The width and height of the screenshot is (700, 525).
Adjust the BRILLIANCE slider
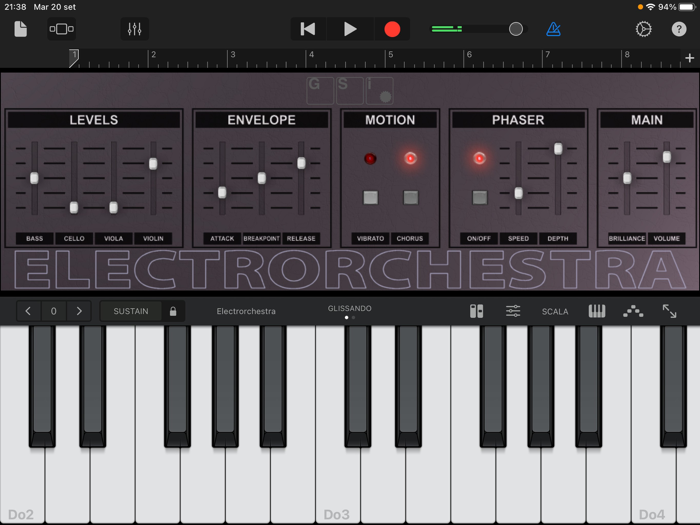click(x=627, y=178)
